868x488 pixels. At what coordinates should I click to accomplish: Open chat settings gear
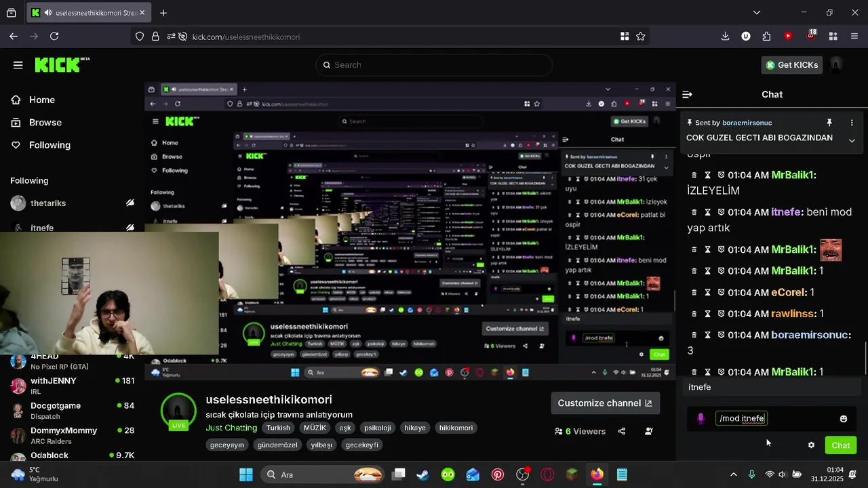(811, 445)
